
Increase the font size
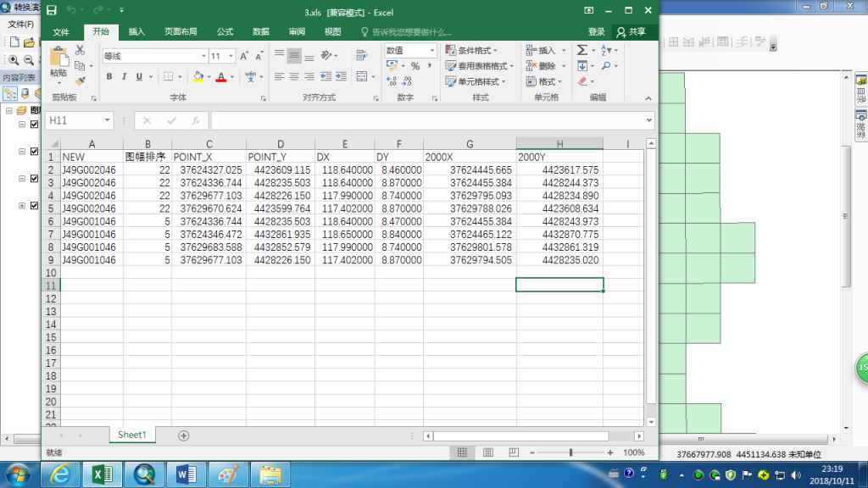[x=244, y=56]
